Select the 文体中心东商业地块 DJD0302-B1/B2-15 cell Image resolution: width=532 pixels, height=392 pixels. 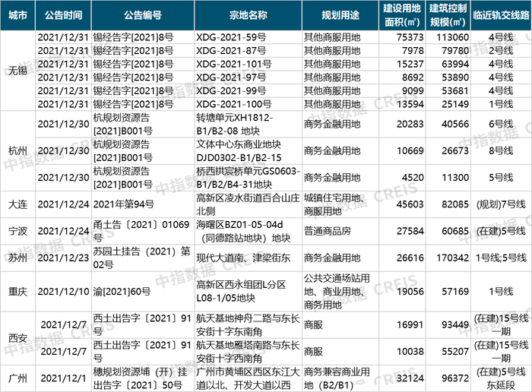pyautogui.click(x=248, y=151)
